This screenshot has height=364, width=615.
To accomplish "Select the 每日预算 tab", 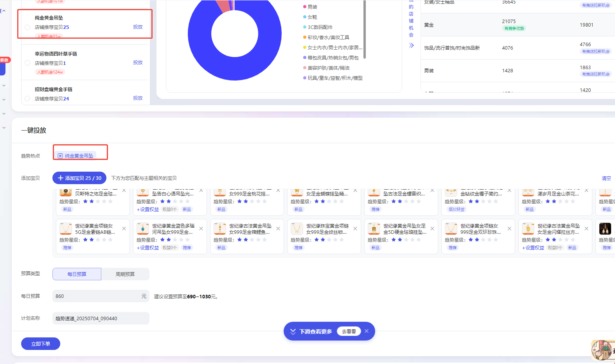I will point(77,274).
